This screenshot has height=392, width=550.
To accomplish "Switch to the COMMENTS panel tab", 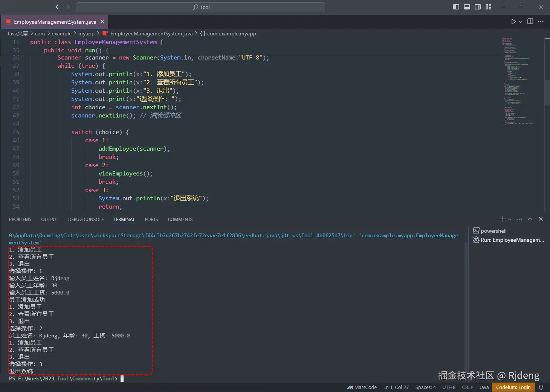I will click(180, 220).
